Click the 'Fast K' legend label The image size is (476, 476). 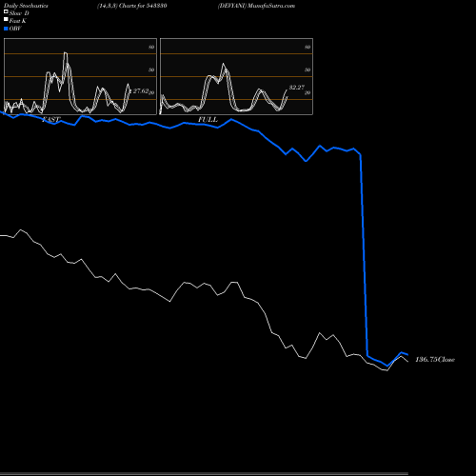pos(18,21)
